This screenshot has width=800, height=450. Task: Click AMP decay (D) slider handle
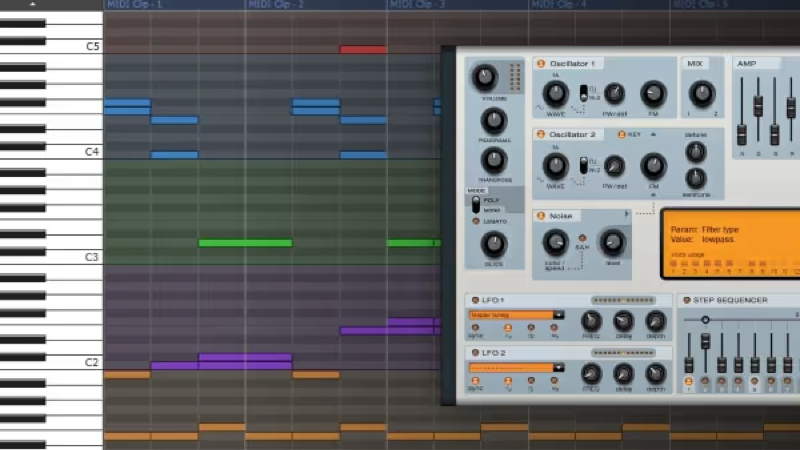pos(758,106)
